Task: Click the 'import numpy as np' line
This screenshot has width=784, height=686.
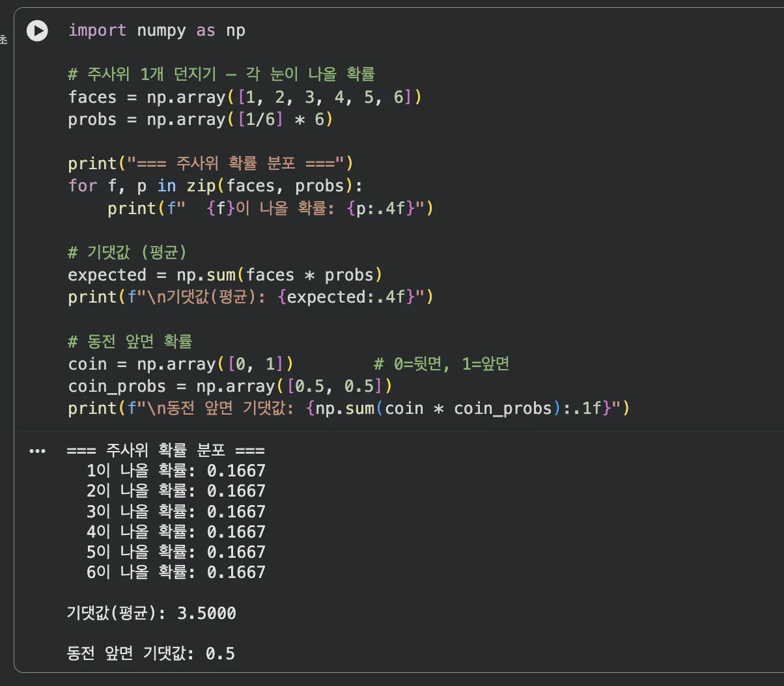Action: click(x=157, y=31)
